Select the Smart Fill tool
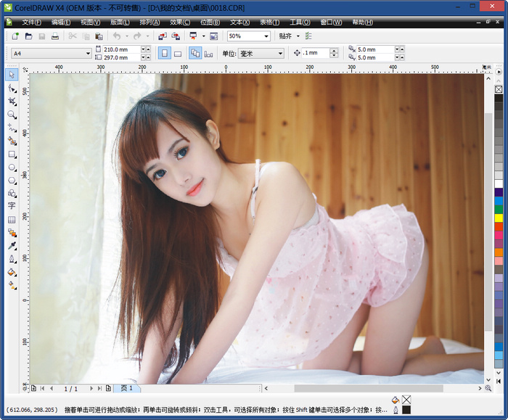 (x=12, y=141)
